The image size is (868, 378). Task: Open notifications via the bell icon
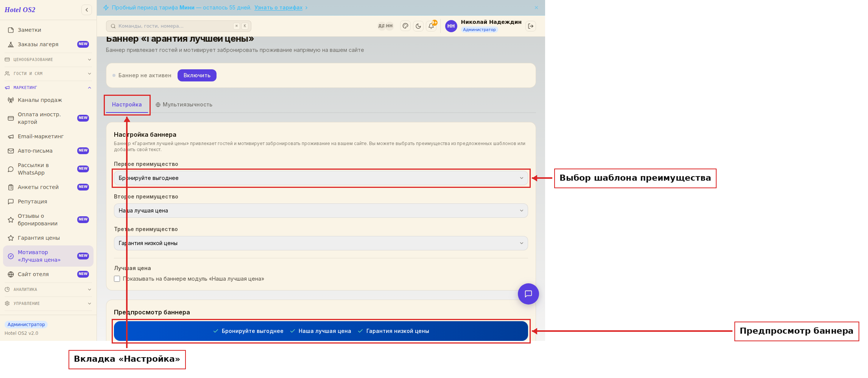point(431,26)
